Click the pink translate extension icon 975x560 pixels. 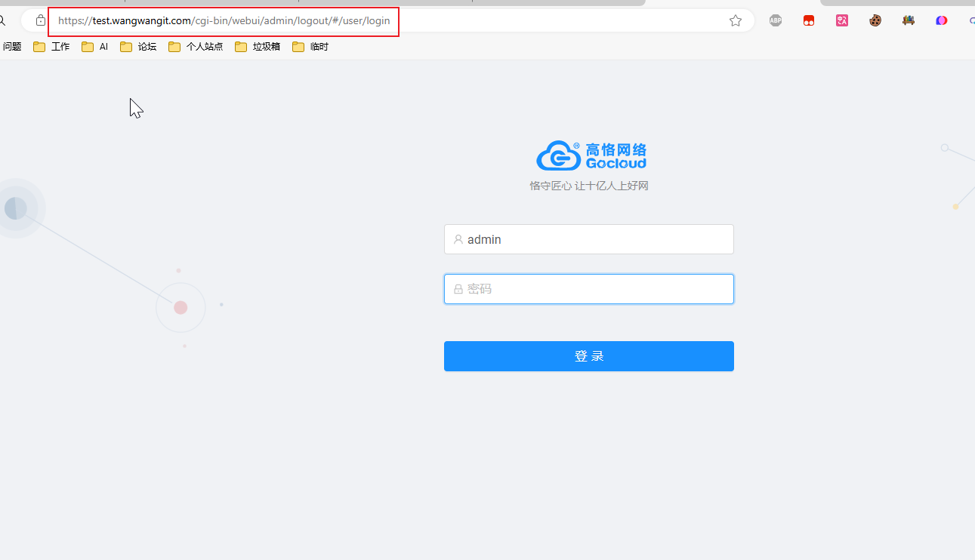click(x=842, y=21)
